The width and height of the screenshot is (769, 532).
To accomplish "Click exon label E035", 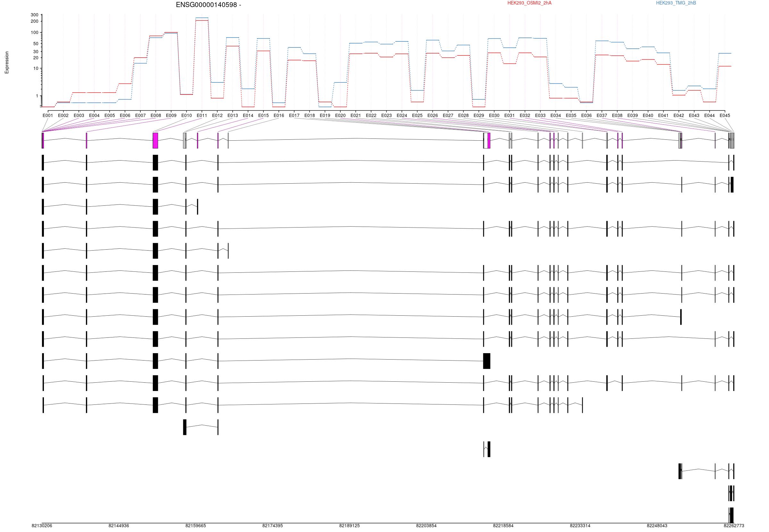I will tap(571, 116).
